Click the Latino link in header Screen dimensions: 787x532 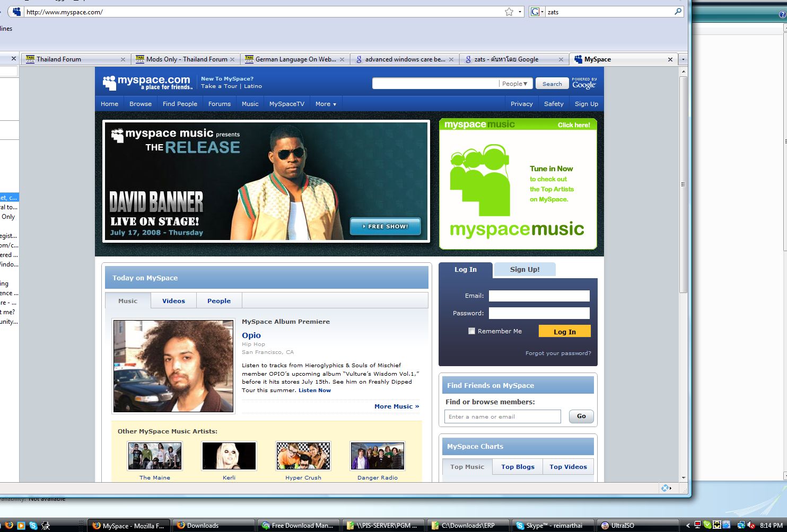tap(253, 86)
